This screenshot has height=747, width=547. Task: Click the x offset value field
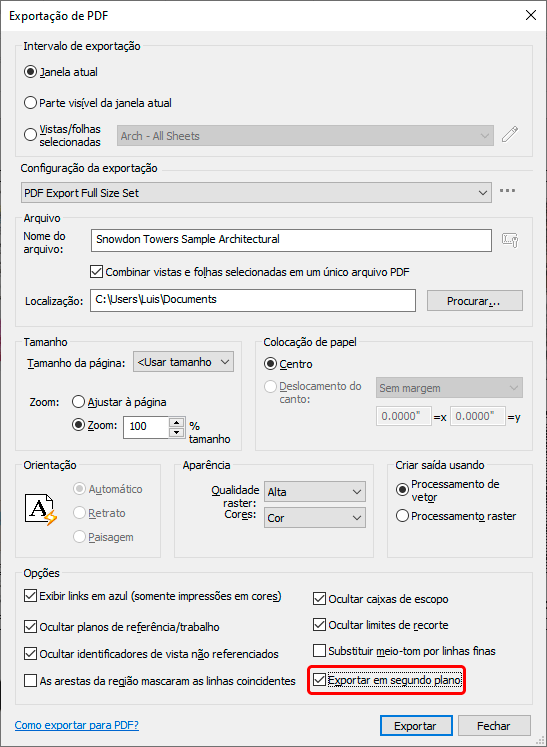404,416
